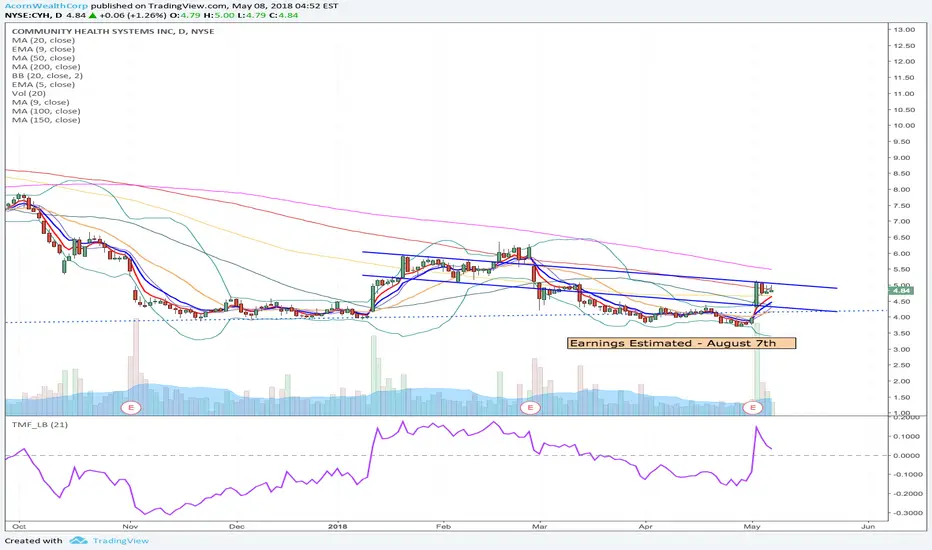Click the Mar date axis label
Screen dimensions: 932x550
pos(540,526)
